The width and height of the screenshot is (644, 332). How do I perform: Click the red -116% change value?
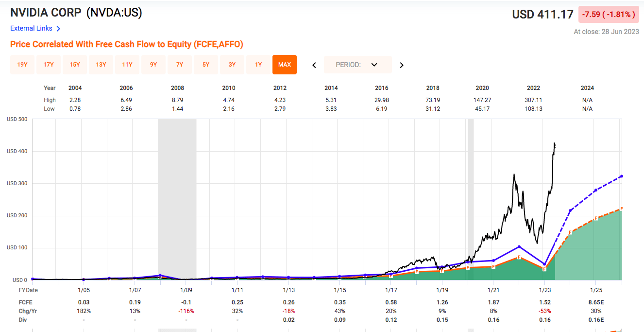186,311
